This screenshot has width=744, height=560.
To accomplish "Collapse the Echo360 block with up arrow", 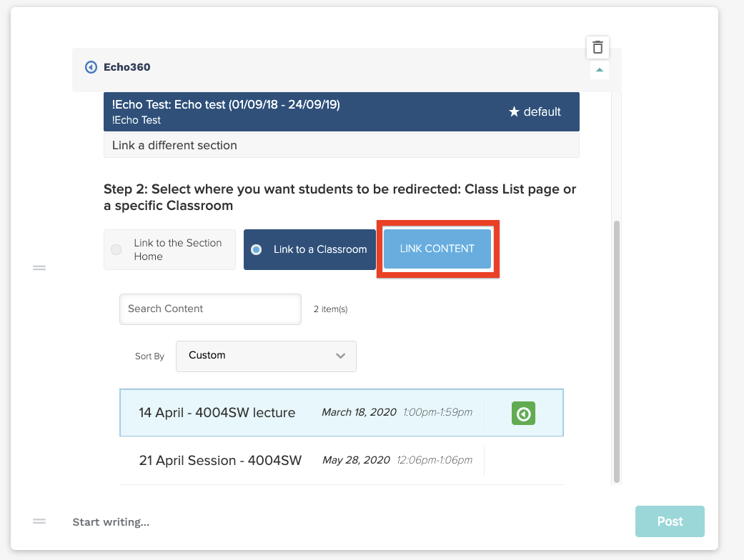I will click(x=600, y=70).
